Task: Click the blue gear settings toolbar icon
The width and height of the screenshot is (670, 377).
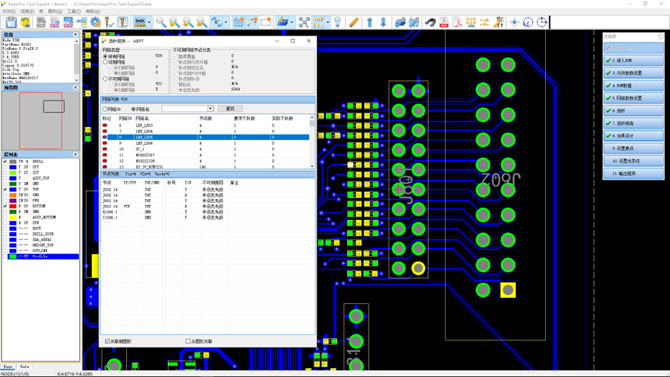Action: coord(95,22)
